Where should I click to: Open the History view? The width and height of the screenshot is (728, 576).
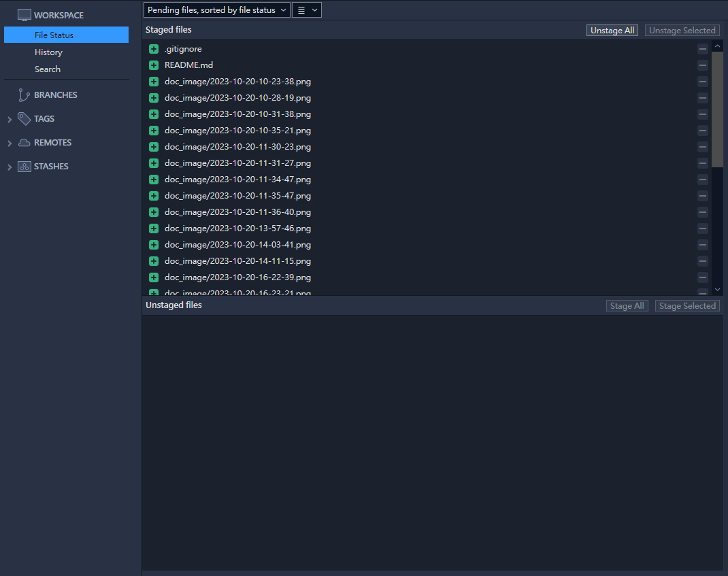[x=48, y=52]
